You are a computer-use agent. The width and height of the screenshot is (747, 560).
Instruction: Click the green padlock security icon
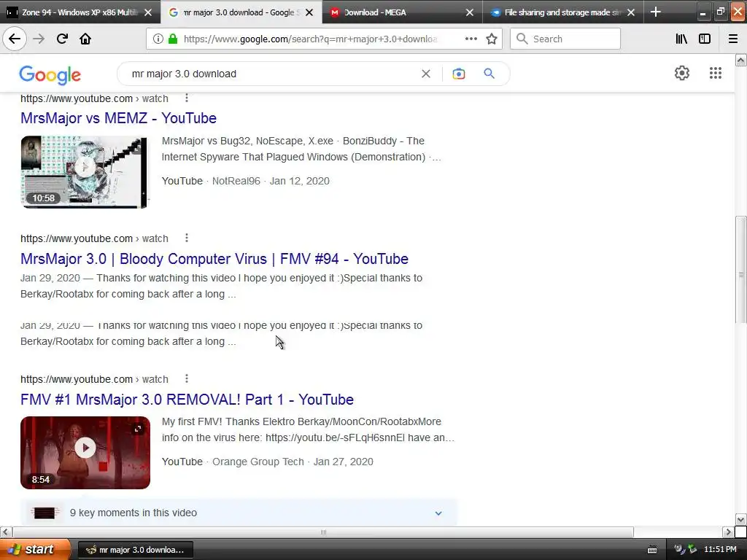173,39
